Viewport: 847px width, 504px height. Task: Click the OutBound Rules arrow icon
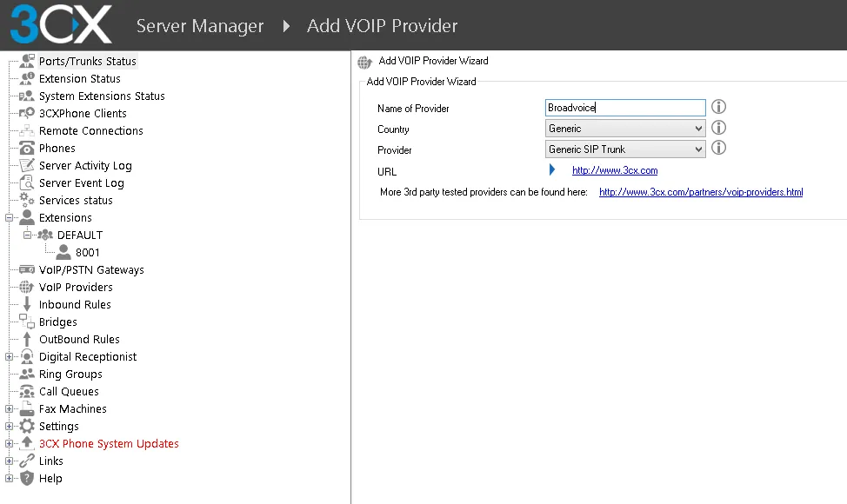[27, 340]
